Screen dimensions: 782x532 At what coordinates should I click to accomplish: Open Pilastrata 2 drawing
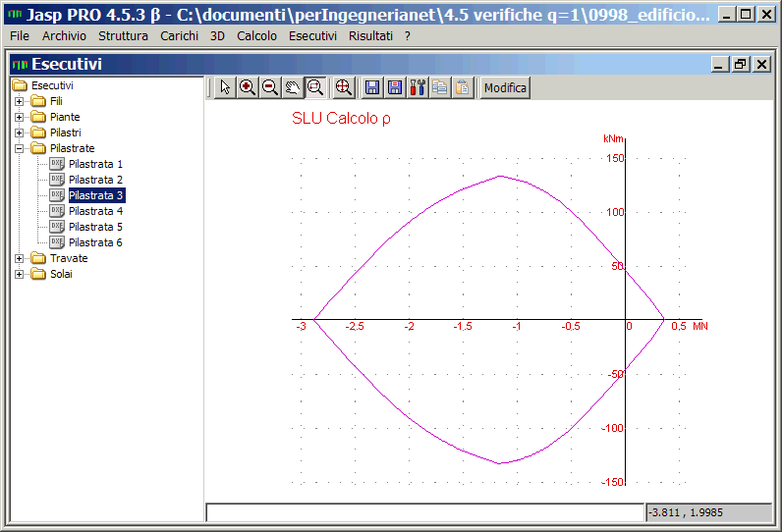coord(95,180)
